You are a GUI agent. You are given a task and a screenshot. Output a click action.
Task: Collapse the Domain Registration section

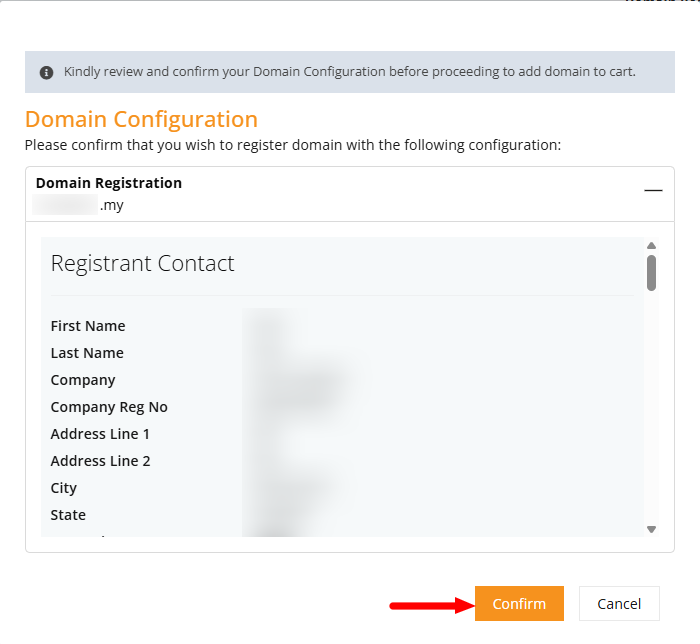click(x=653, y=191)
